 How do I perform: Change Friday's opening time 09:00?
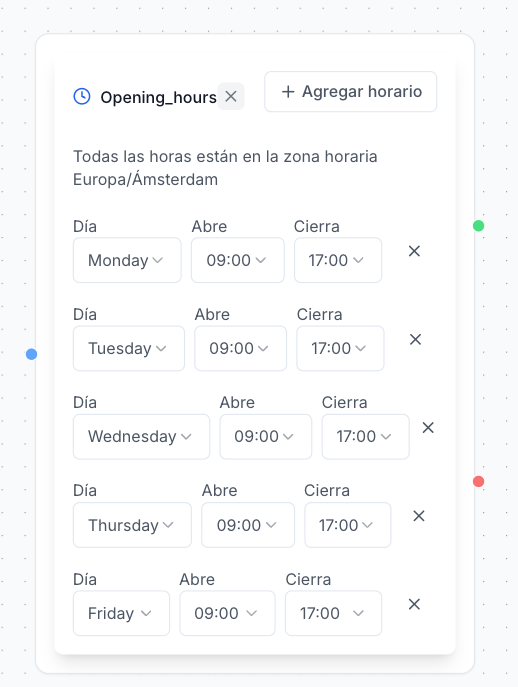227,613
